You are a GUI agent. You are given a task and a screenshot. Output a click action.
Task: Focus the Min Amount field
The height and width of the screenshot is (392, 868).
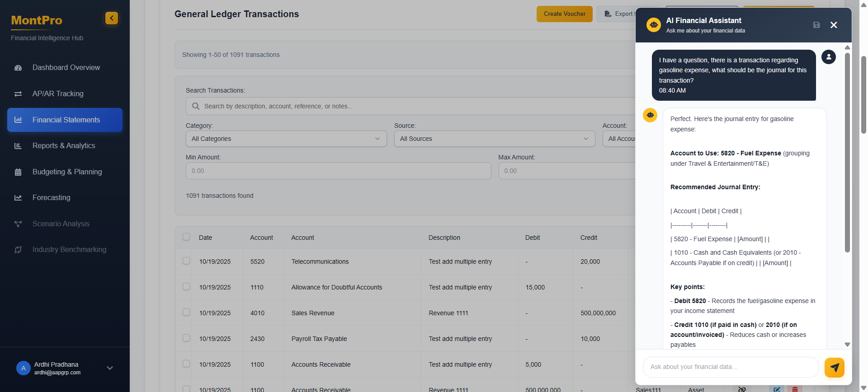pyautogui.click(x=338, y=171)
